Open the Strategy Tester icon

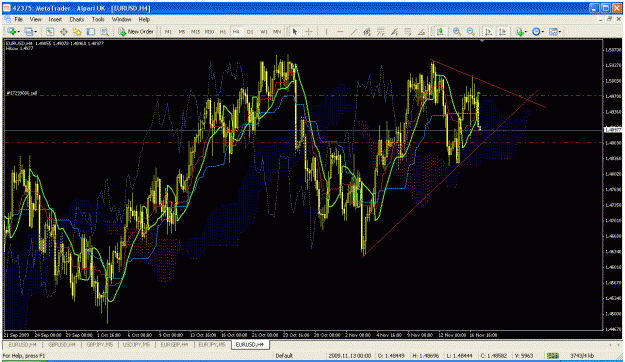click(x=104, y=31)
